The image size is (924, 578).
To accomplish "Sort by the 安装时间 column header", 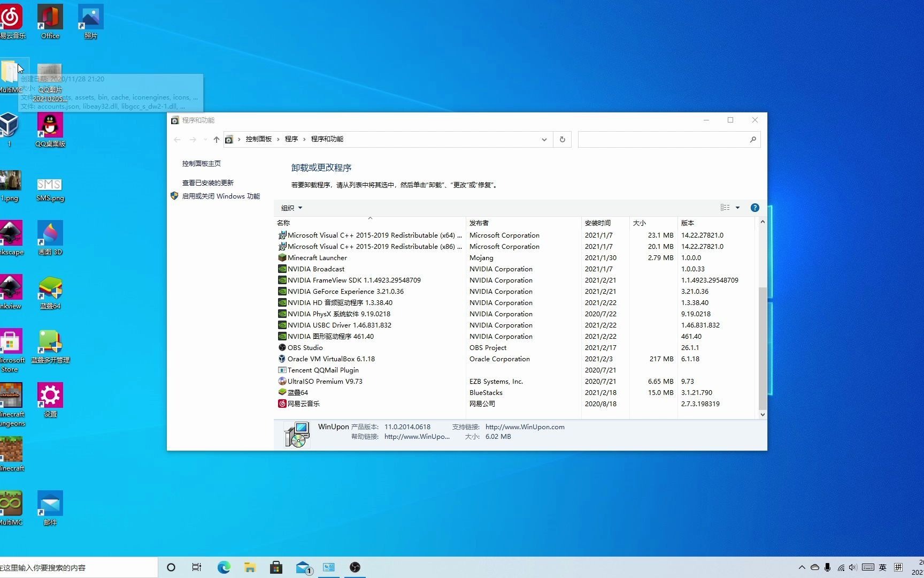I will click(x=605, y=223).
